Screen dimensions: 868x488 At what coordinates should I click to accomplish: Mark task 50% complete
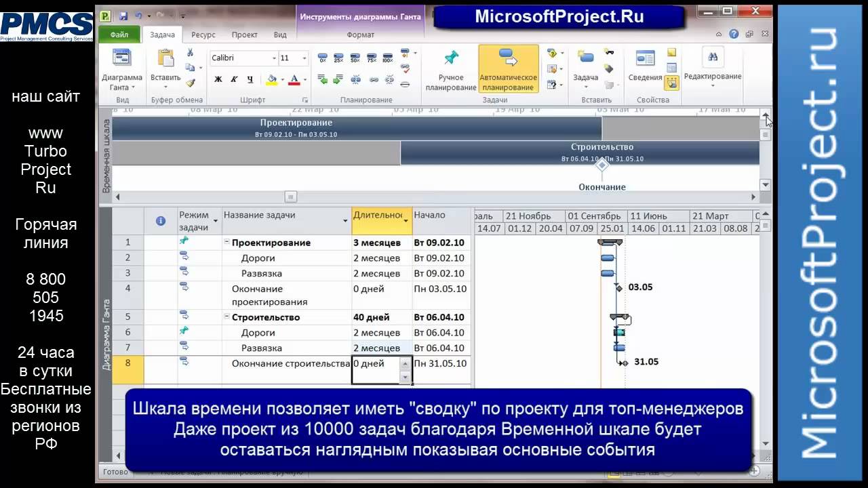[x=355, y=58]
